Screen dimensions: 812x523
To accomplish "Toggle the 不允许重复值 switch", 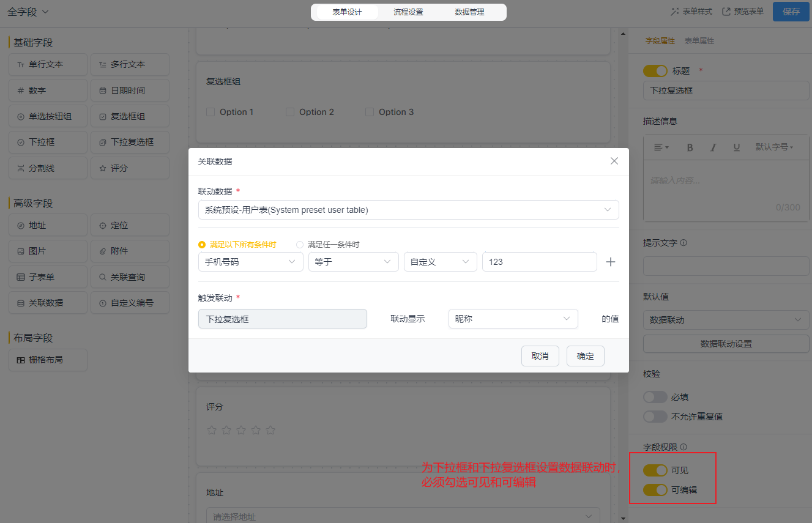I will pos(655,417).
